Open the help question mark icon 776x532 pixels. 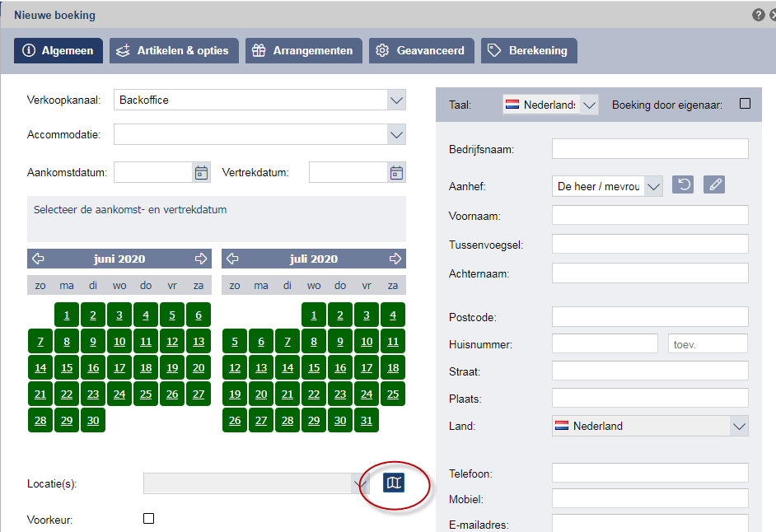(758, 15)
